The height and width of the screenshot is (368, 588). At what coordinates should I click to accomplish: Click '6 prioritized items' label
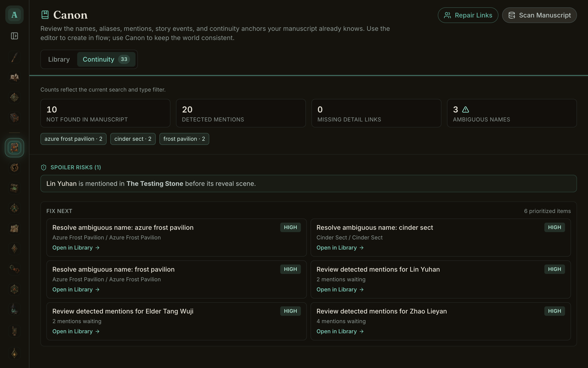[x=547, y=211]
